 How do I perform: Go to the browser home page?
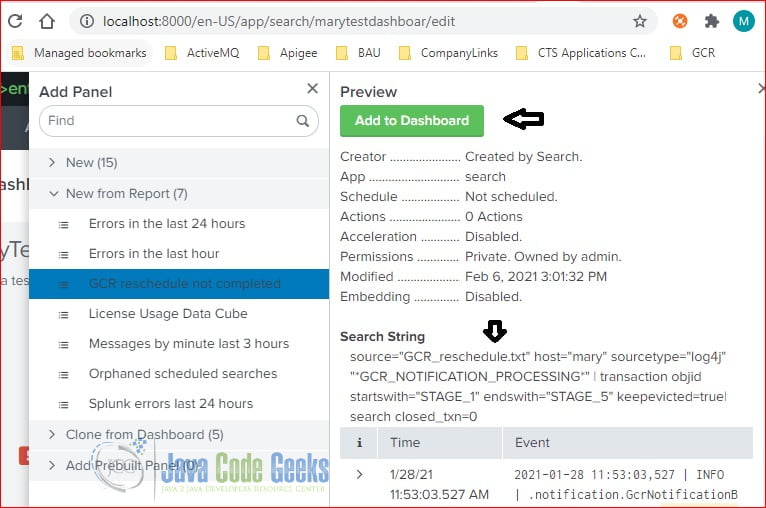tap(47, 21)
